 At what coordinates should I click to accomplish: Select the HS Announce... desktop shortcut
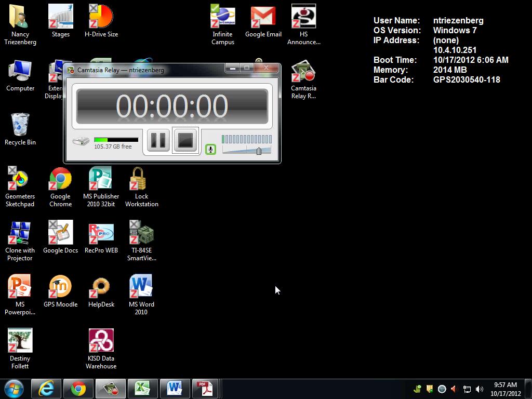click(x=303, y=24)
